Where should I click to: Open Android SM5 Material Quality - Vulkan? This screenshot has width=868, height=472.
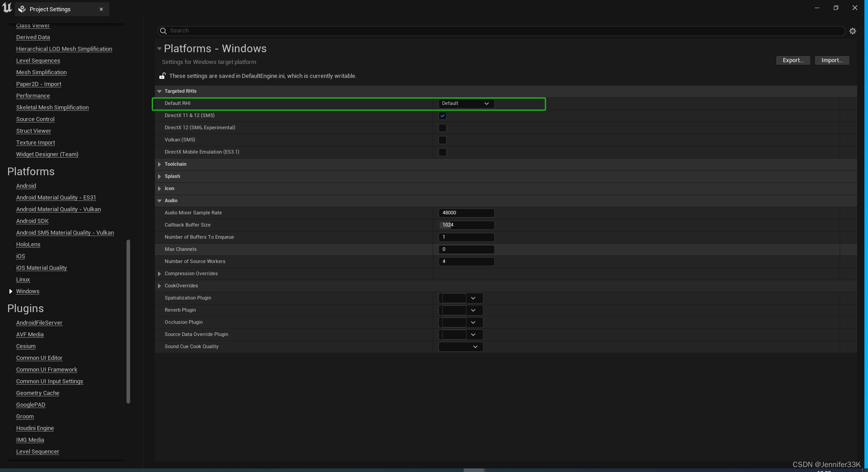pyautogui.click(x=65, y=233)
